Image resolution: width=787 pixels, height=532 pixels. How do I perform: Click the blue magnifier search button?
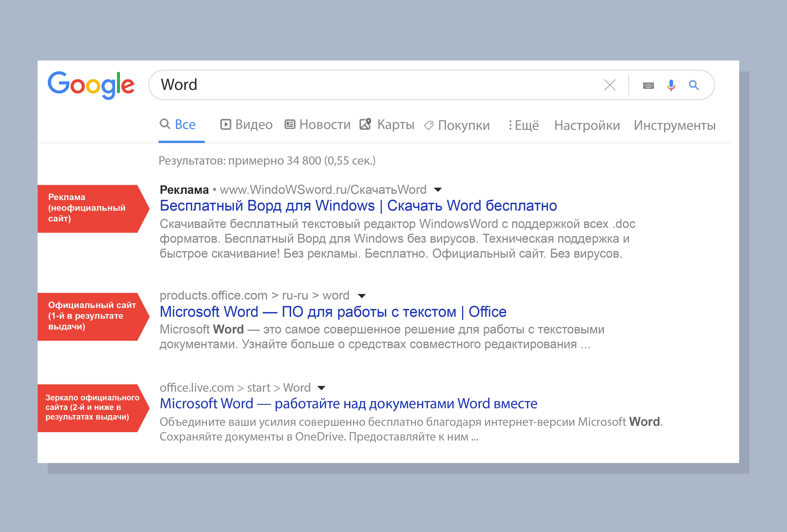tap(694, 85)
